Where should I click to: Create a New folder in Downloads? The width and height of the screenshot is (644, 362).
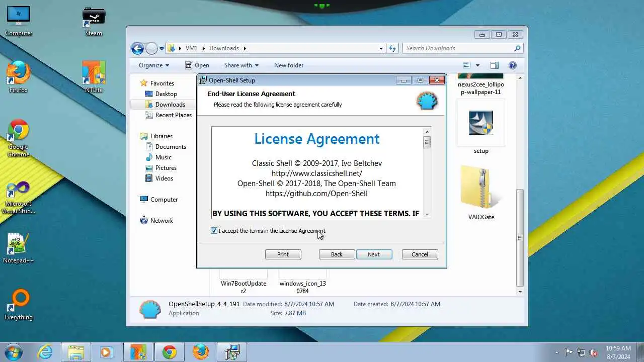[289, 65]
